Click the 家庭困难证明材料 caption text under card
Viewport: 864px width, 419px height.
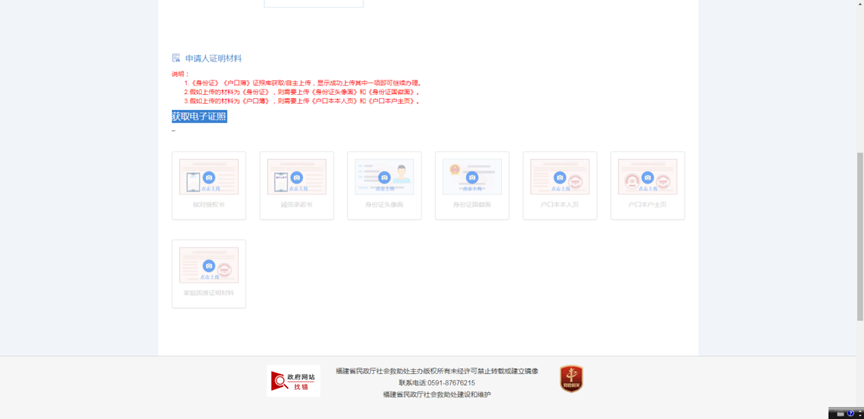click(209, 293)
